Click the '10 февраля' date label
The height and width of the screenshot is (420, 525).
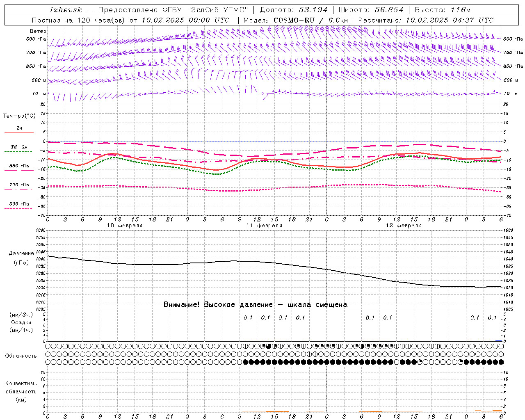125,226
